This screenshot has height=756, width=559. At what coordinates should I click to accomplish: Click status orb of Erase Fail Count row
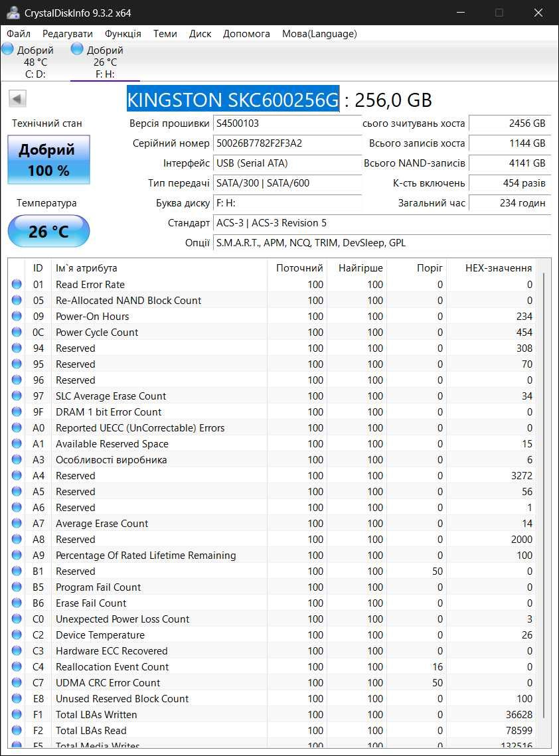[17, 602]
